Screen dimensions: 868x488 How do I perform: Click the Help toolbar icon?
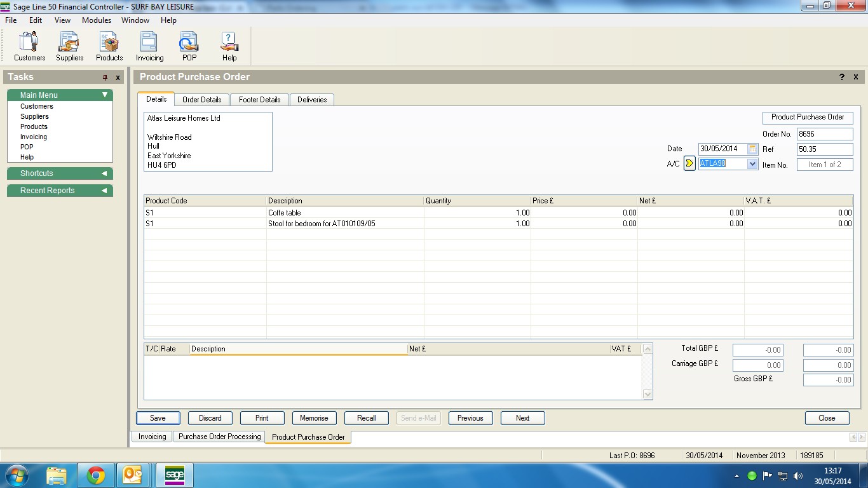click(229, 46)
